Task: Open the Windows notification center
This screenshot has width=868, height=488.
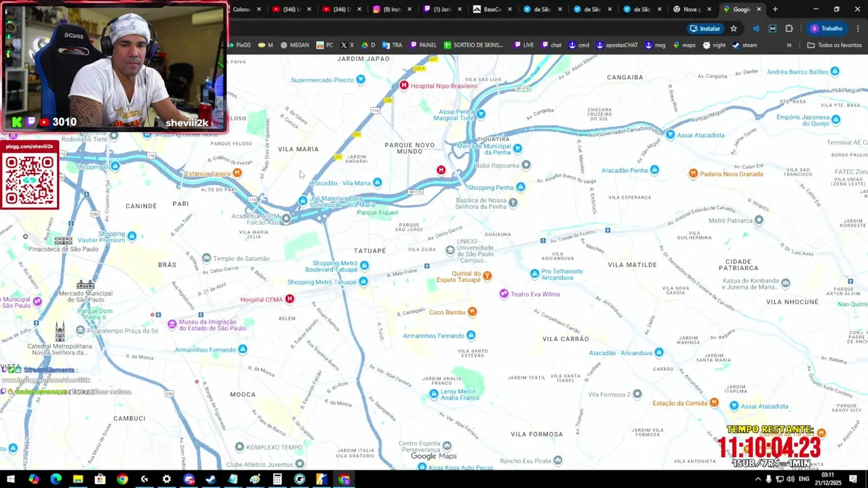Action: click(x=853, y=479)
